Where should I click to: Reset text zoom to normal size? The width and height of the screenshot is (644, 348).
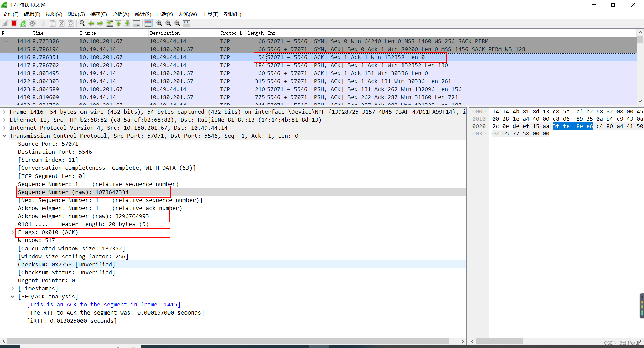point(177,23)
